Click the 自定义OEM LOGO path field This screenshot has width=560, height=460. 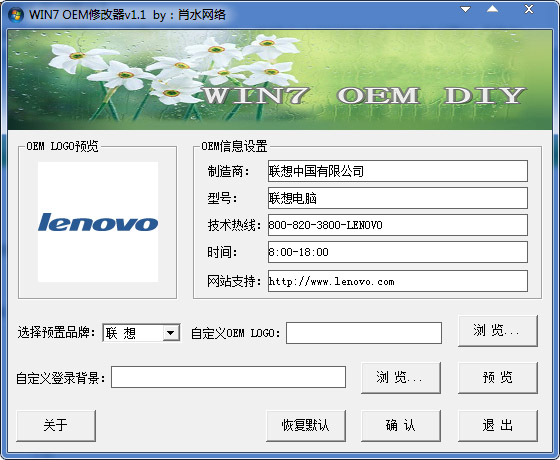(364, 333)
